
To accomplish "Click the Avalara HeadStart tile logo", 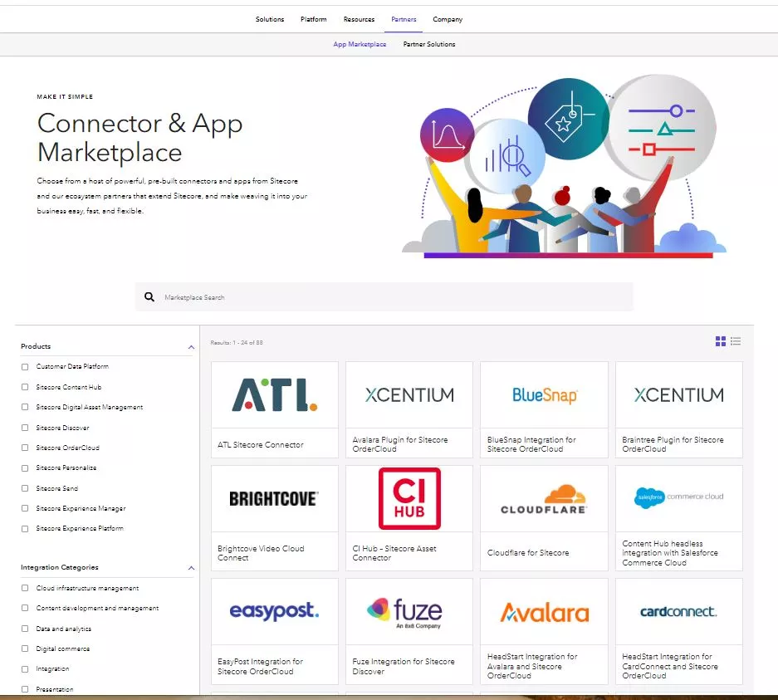I will pos(543,611).
